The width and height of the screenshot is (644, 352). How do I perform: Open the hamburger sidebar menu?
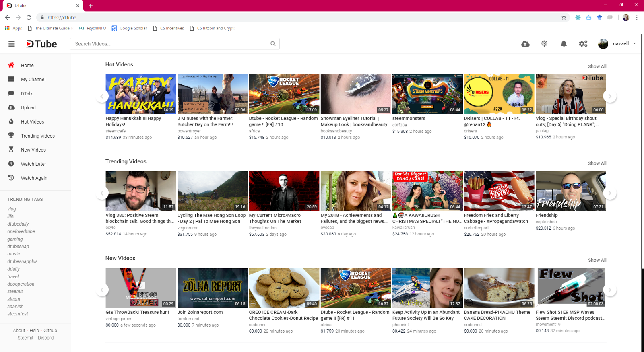pyautogui.click(x=12, y=44)
